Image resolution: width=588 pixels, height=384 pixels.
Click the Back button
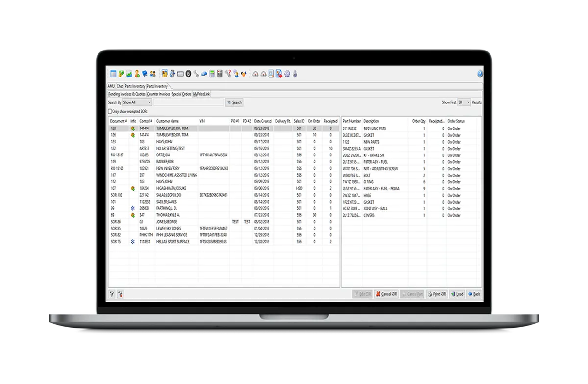[474, 294]
